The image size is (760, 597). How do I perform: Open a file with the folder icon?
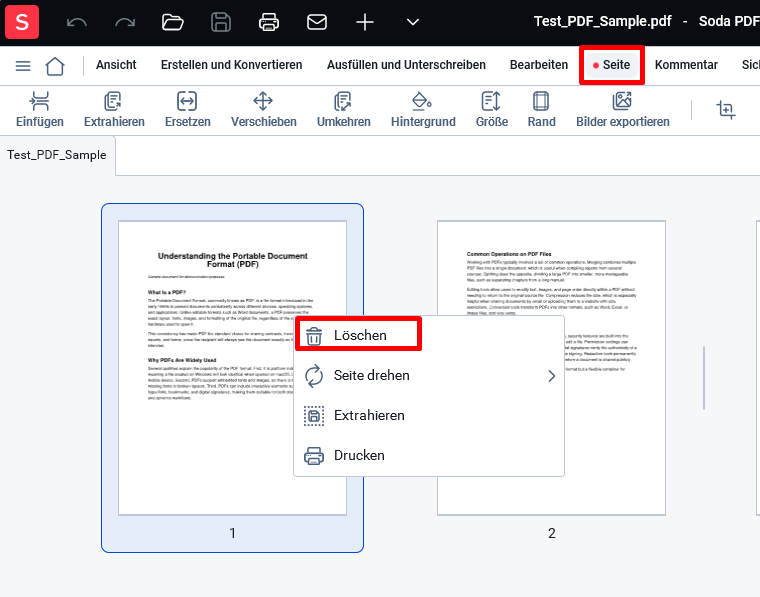point(173,22)
